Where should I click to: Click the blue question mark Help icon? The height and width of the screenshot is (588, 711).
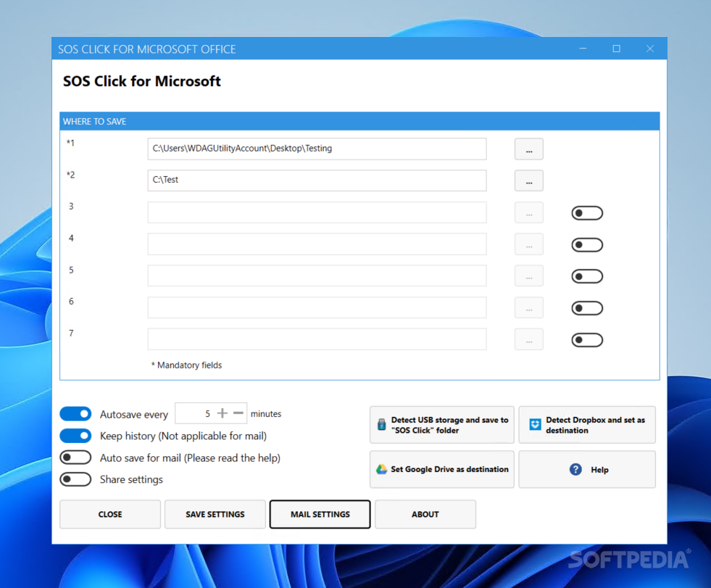(575, 469)
